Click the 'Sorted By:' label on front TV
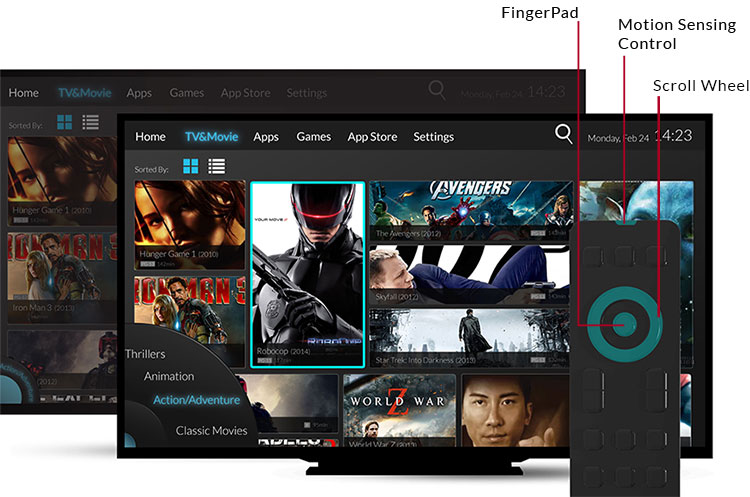Image resolution: width=750 pixels, height=497 pixels. coord(151,169)
